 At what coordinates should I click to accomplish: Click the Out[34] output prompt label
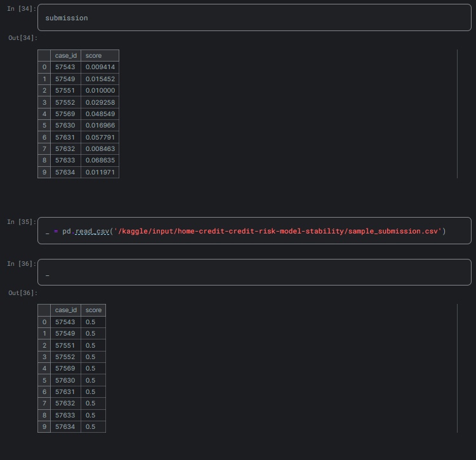23,38
